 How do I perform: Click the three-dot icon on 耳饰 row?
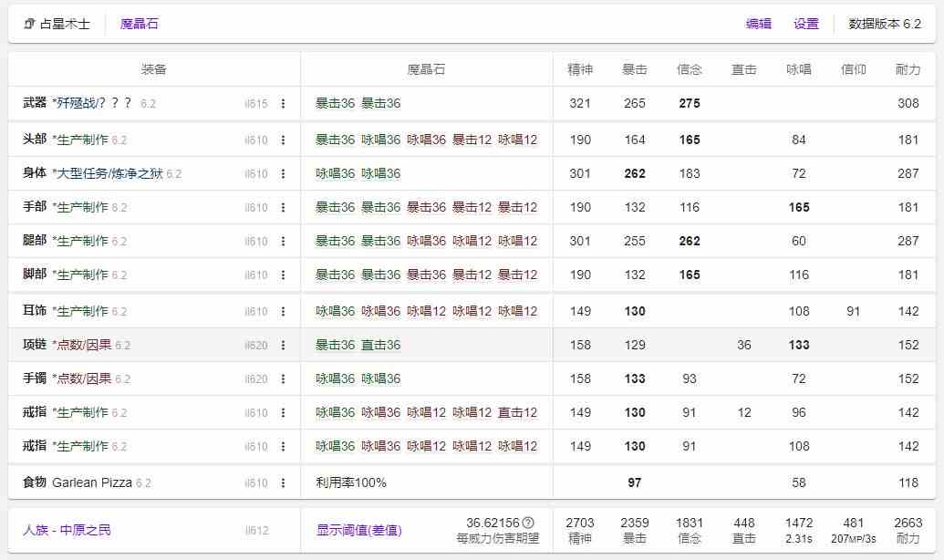point(283,312)
